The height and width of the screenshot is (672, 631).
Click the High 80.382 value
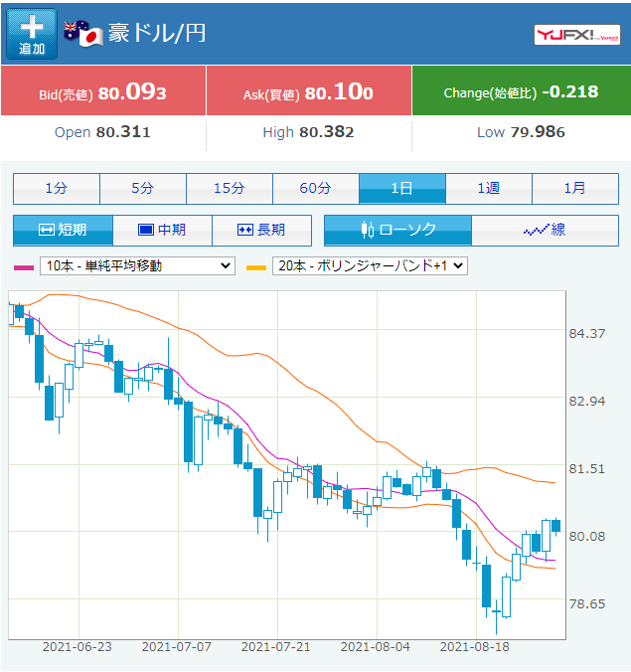(x=308, y=132)
